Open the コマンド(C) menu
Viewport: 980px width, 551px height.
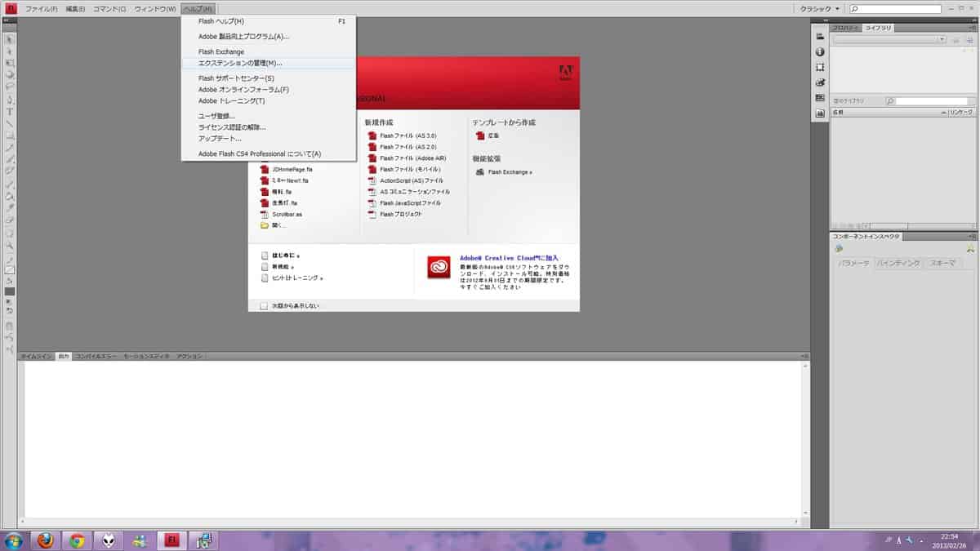click(x=109, y=8)
